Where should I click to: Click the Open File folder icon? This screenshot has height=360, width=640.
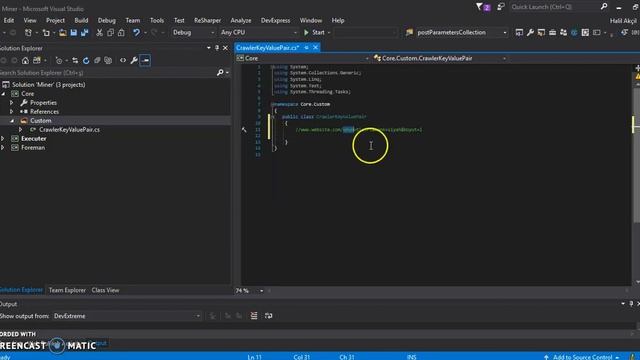[62, 33]
